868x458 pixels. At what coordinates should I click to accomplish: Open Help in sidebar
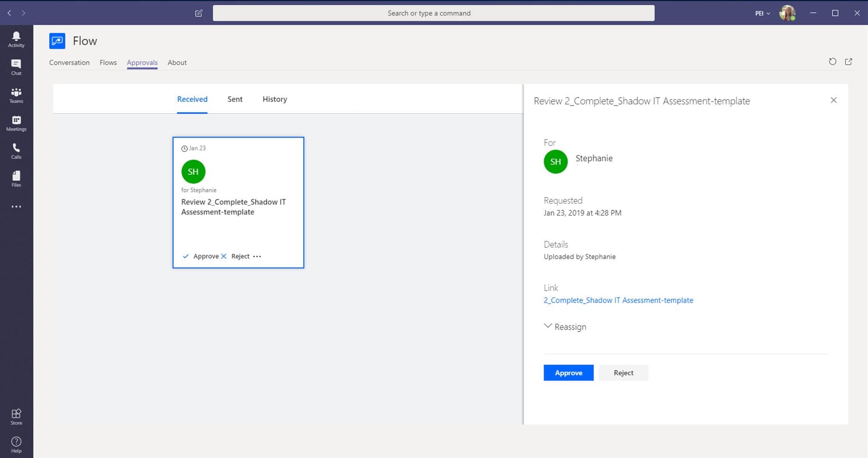pos(16,445)
